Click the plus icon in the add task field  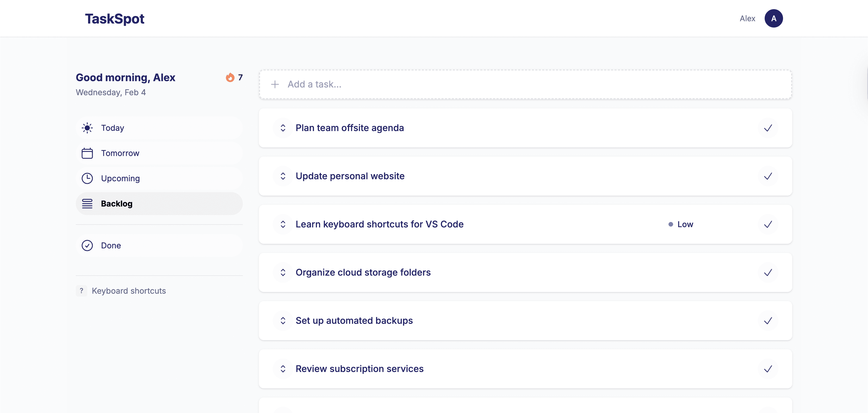click(x=275, y=84)
